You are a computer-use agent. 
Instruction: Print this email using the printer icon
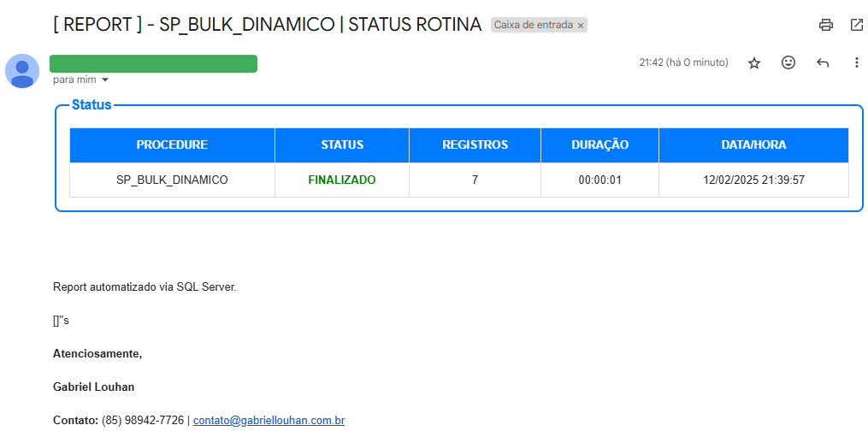825,25
